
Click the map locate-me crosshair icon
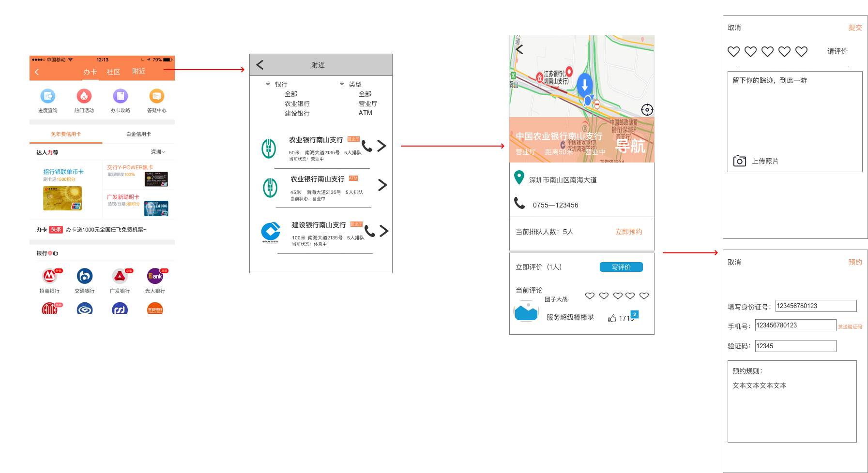(x=647, y=110)
